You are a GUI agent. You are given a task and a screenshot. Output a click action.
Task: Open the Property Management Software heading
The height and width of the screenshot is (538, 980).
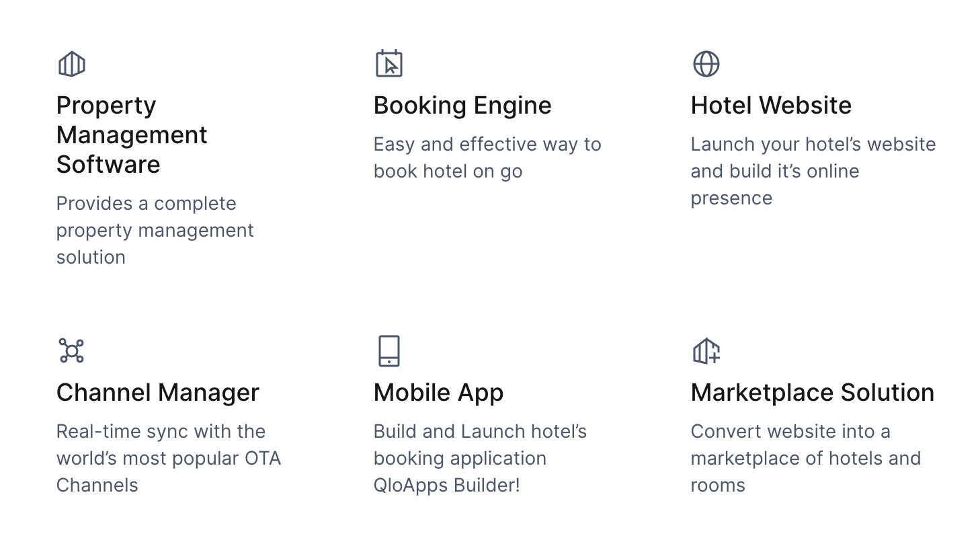tap(132, 134)
